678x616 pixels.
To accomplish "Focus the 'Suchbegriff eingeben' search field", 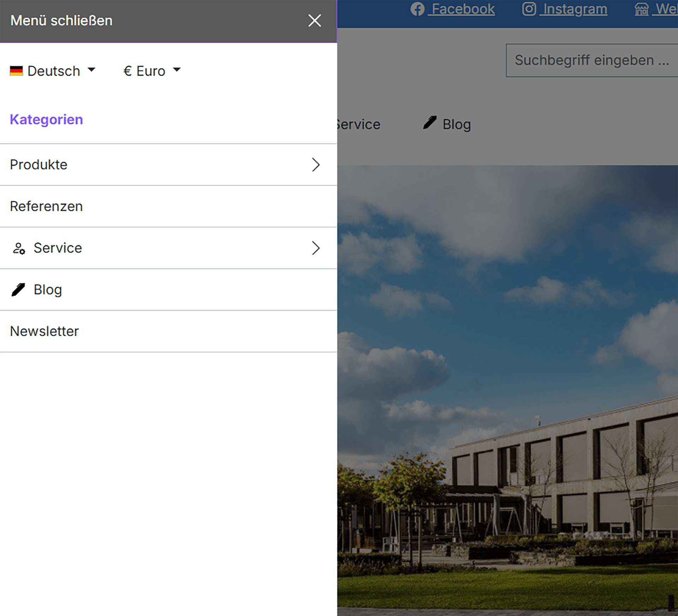I will tap(592, 60).
